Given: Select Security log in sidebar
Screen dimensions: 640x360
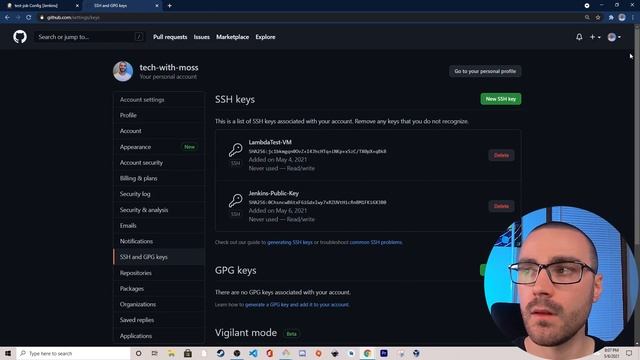Looking at the screenshot, I should [159, 194].
